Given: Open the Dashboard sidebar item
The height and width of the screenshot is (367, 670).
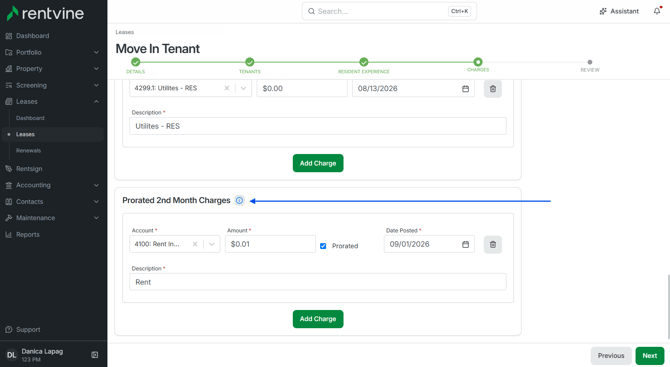Looking at the screenshot, I should click(x=32, y=36).
